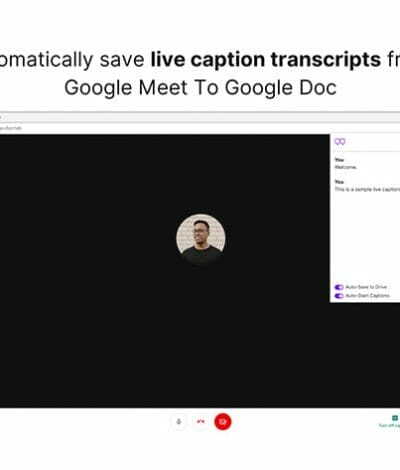Click the Auto Save to Drive label
This screenshot has width=400, height=470.
[366, 287]
